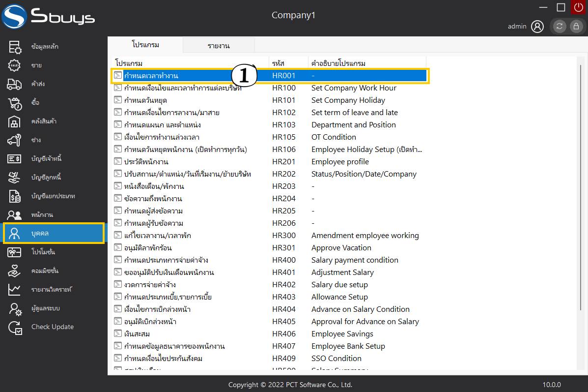Viewport: 588px width, 392px height.
Task: Click the shopping cart icon for ซื้อ
Action: click(15, 103)
